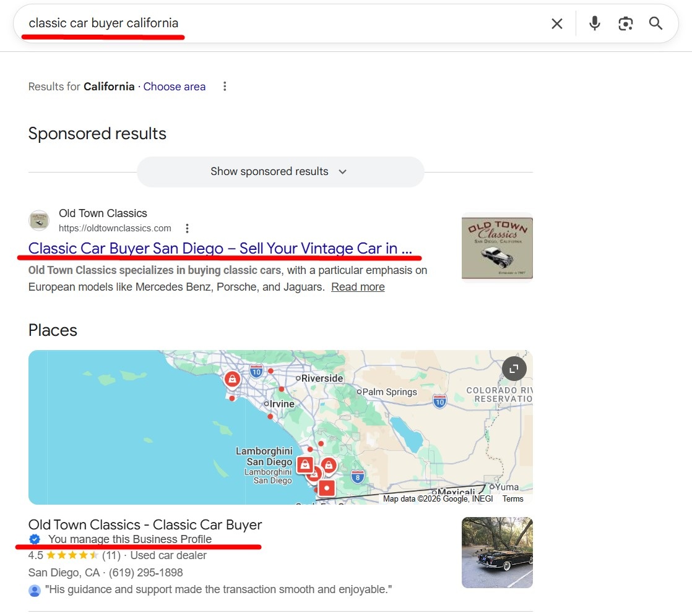Click the magnifying glass to search

click(x=655, y=23)
